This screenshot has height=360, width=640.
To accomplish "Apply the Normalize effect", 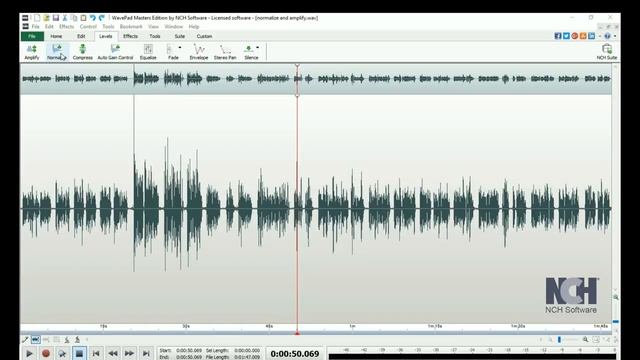I will (57, 52).
